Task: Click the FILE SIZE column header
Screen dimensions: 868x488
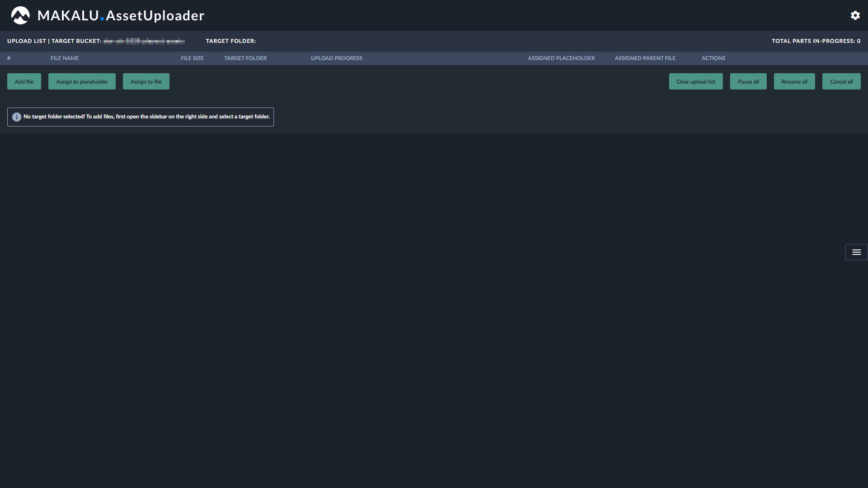Action: click(192, 58)
